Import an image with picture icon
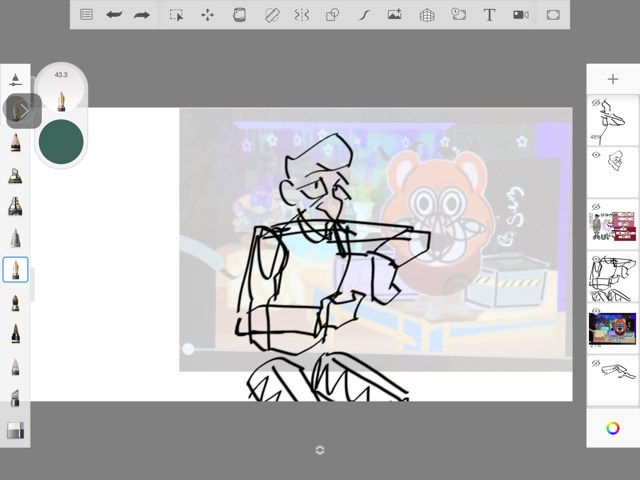This screenshot has width=640, height=480. pyautogui.click(x=394, y=15)
